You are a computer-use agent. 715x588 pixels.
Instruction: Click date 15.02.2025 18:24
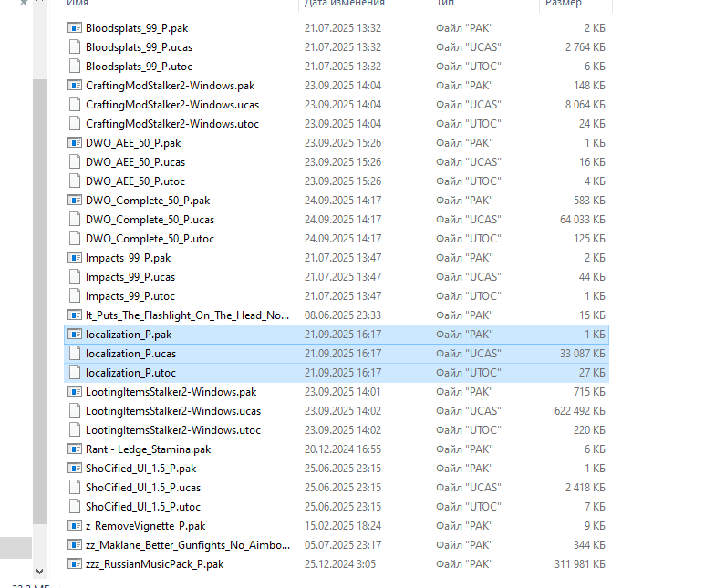coord(343,525)
